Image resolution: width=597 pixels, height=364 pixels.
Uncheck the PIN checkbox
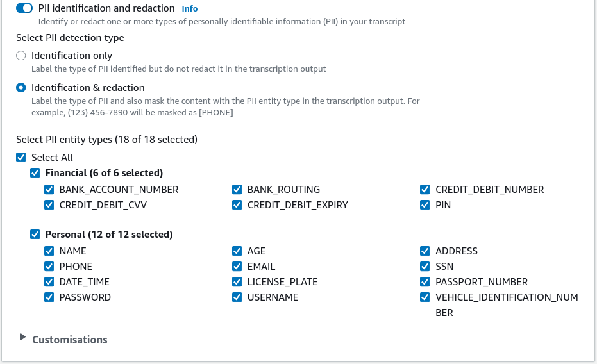click(425, 204)
